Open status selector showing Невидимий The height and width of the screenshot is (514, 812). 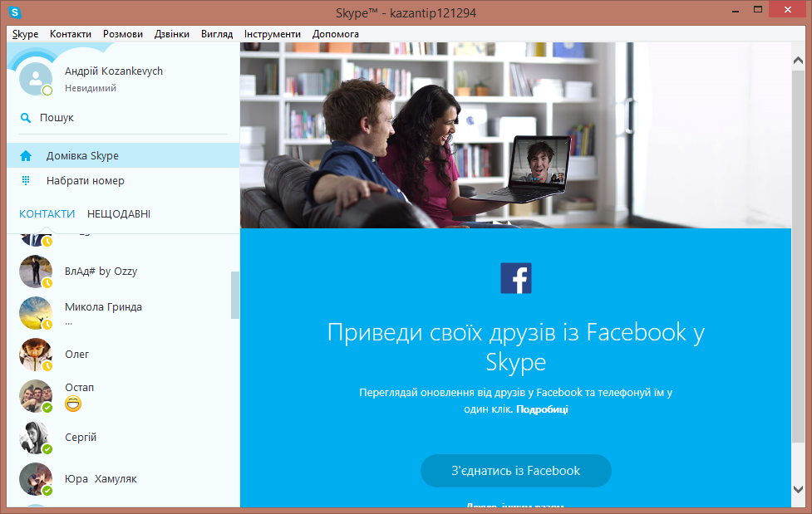click(x=90, y=88)
